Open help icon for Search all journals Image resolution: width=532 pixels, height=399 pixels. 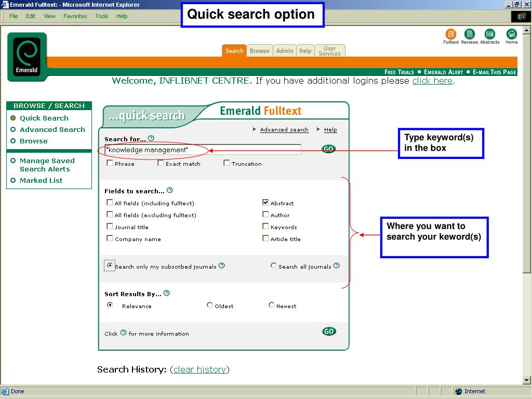(x=336, y=265)
